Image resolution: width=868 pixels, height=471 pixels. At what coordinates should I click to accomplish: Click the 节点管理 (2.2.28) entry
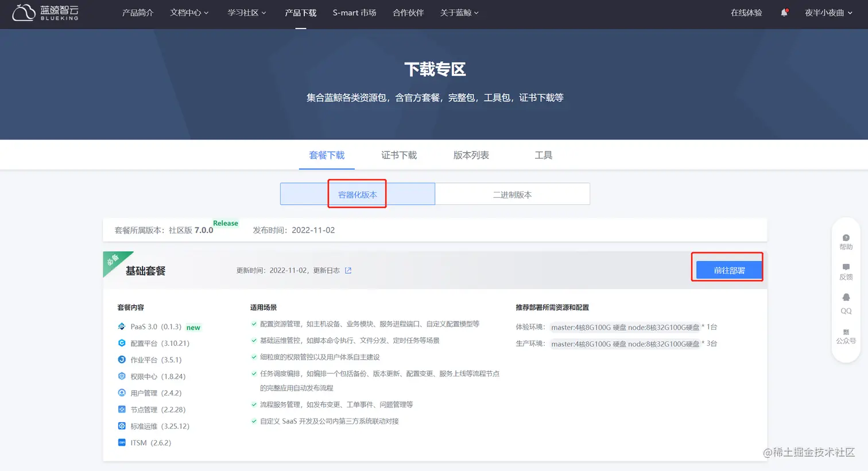158,410
